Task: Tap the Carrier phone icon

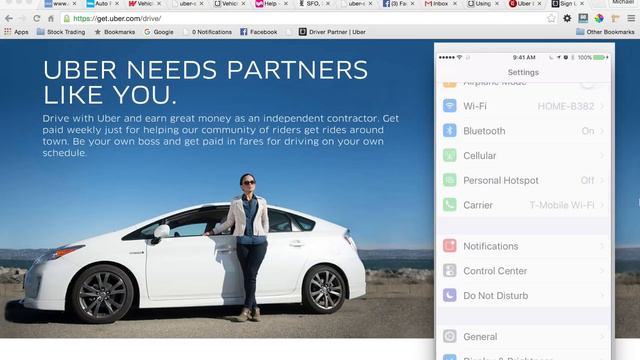Action: point(450,205)
